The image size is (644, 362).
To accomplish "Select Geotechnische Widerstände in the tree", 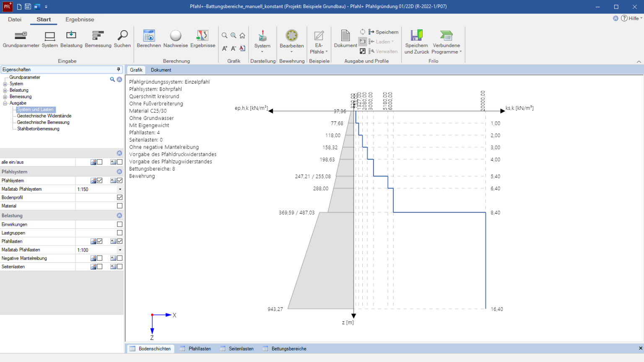I will (x=44, y=116).
